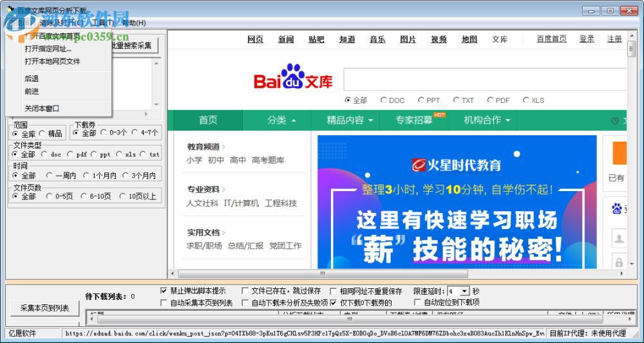This screenshot has height=343, width=644.
Task: Expand the 机构合作 navigation dropdown
Action: point(487,120)
